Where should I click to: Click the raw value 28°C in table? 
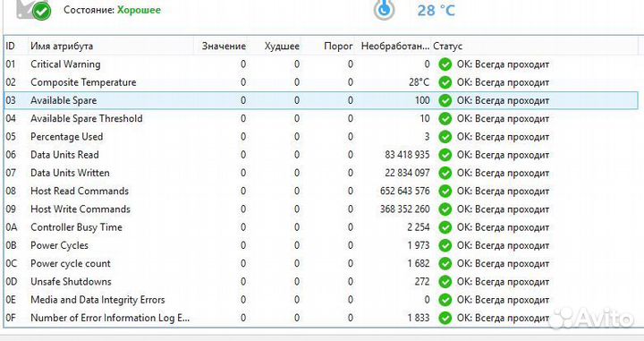419,82
